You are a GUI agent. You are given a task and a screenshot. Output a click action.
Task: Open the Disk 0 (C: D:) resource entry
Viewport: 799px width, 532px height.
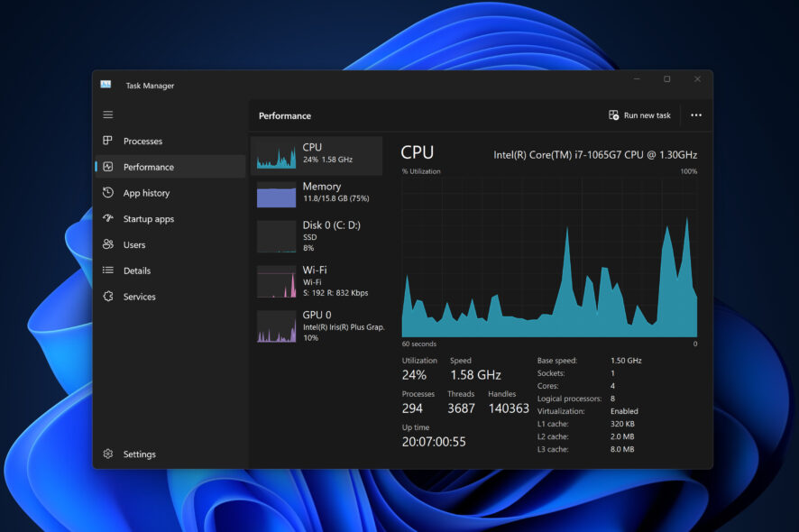pyautogui.click(x=317, y=236)
